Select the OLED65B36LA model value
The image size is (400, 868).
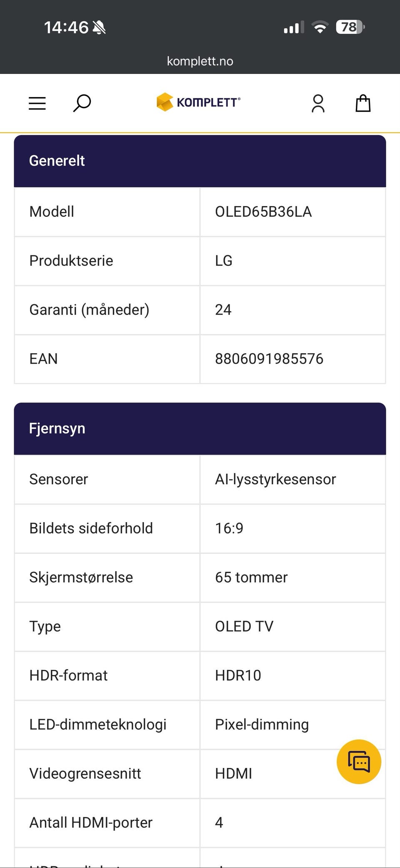point(263,212)
